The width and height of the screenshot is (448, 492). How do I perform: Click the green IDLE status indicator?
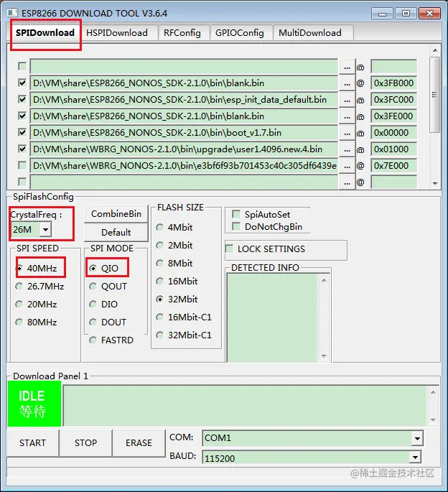pos(34,404)
